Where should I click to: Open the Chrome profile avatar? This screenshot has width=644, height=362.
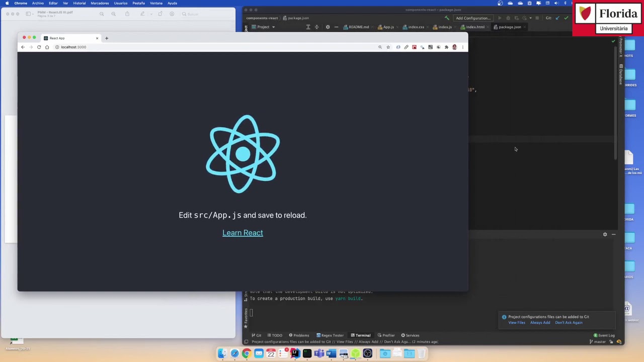coord(454,47)
